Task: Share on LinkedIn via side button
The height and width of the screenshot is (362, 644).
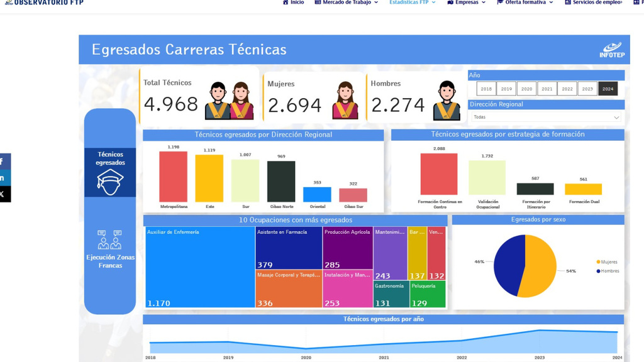Action: [x=3, y=178]
